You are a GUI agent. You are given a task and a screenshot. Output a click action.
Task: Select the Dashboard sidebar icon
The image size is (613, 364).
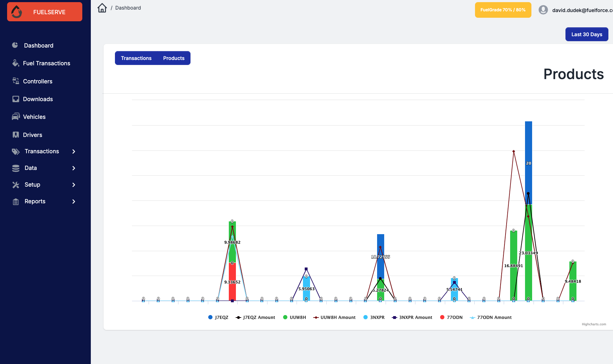15,45
